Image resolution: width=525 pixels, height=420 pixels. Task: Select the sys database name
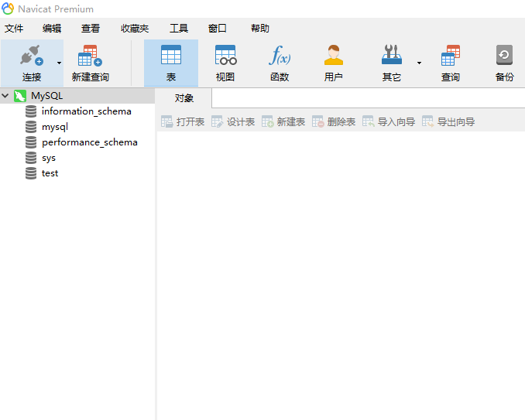pyautogui.click(x=49, y=159)
